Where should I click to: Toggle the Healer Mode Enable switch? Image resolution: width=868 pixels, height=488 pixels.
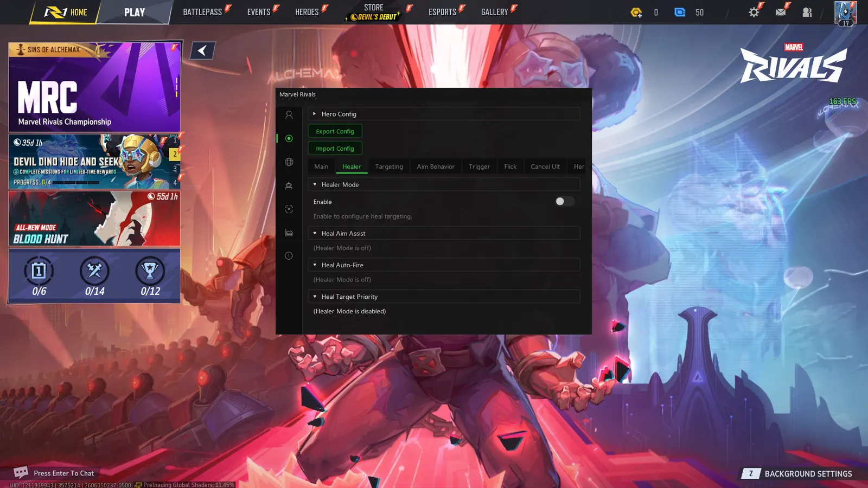click(x=564, y=201)
